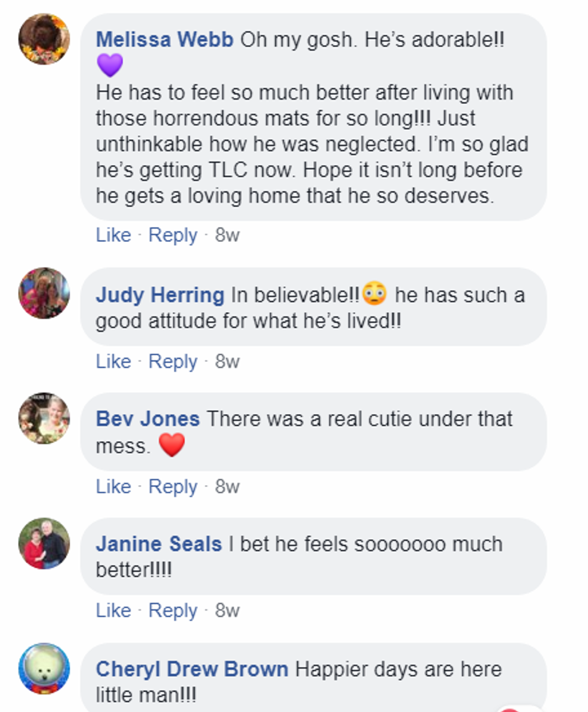Reply to Judy Herring's comment
This screenshot has width=588, height=712.
point(173,361)
